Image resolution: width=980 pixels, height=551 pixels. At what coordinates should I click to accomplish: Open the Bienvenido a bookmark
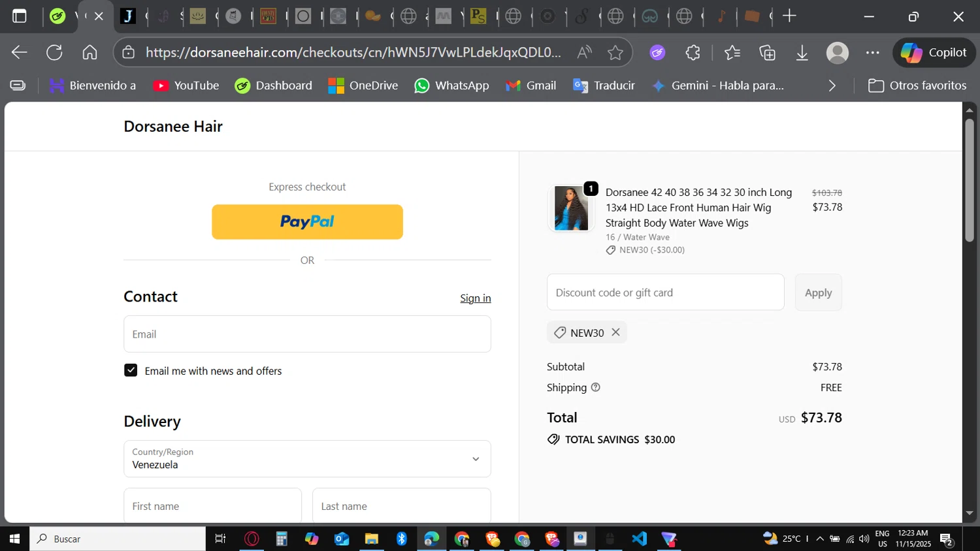(92, 86)
